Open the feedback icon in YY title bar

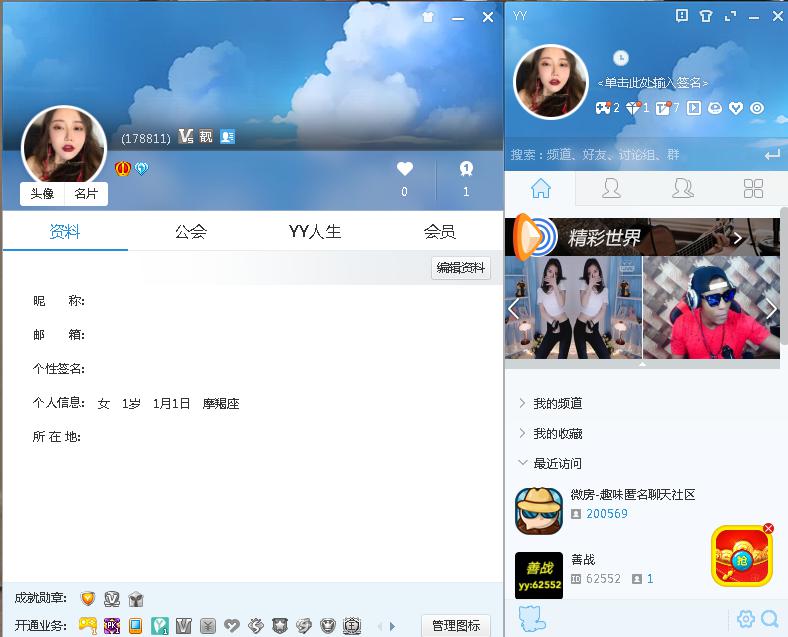click(681, 16)
